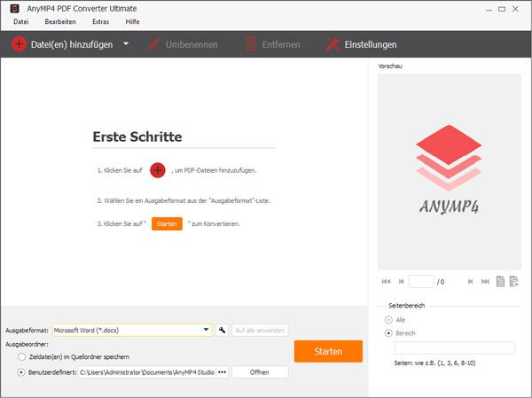Click the Auf alle anwenden button

[x=260, y=330]
